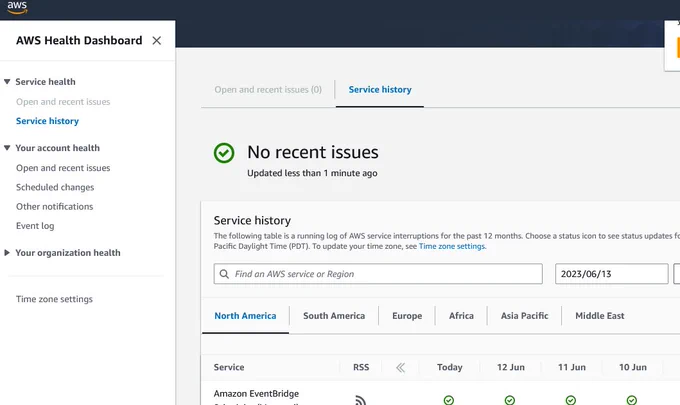Screen dimensions: 680x405
Task: Click Today status icon for Amazon EventBridge
Action: coord(449,400)
